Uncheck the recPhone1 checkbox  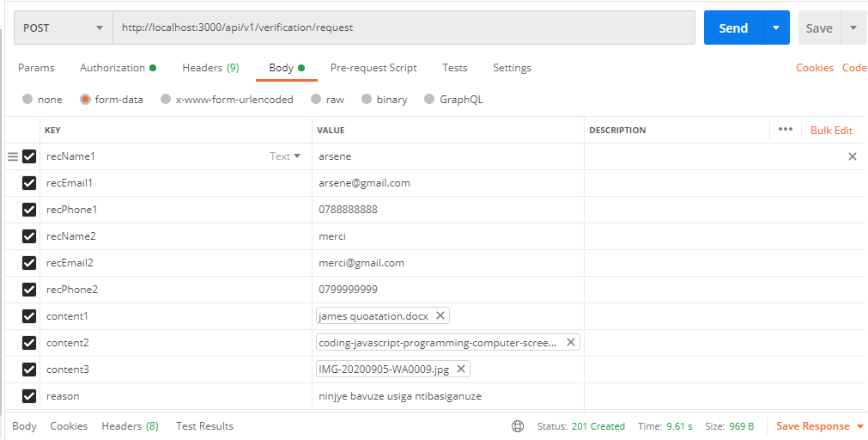(29, 210)
